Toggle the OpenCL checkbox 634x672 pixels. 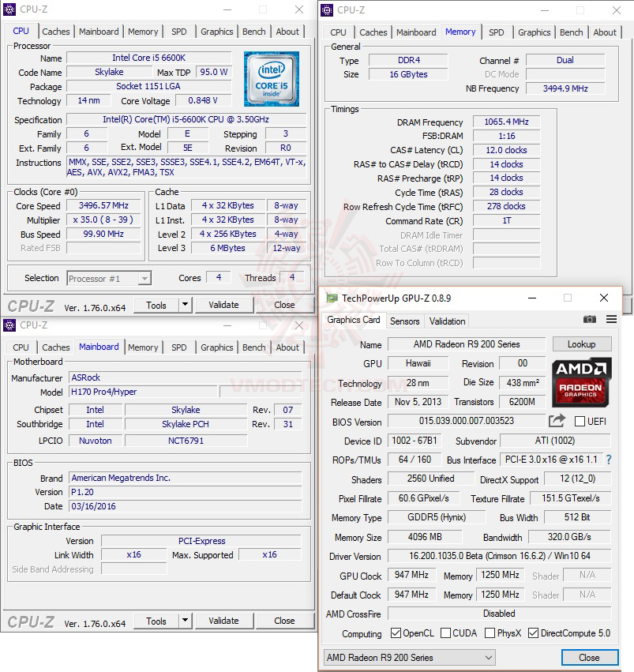(396, 633)
